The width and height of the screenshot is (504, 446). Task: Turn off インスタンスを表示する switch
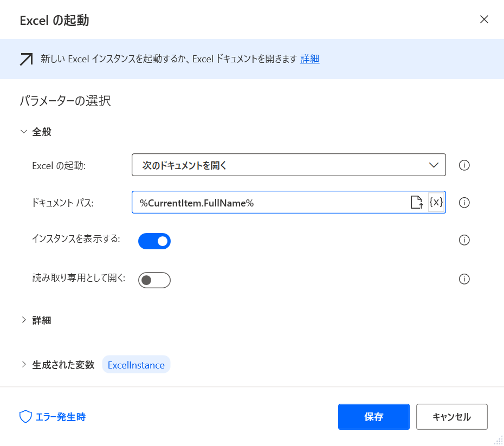[154, 241]
